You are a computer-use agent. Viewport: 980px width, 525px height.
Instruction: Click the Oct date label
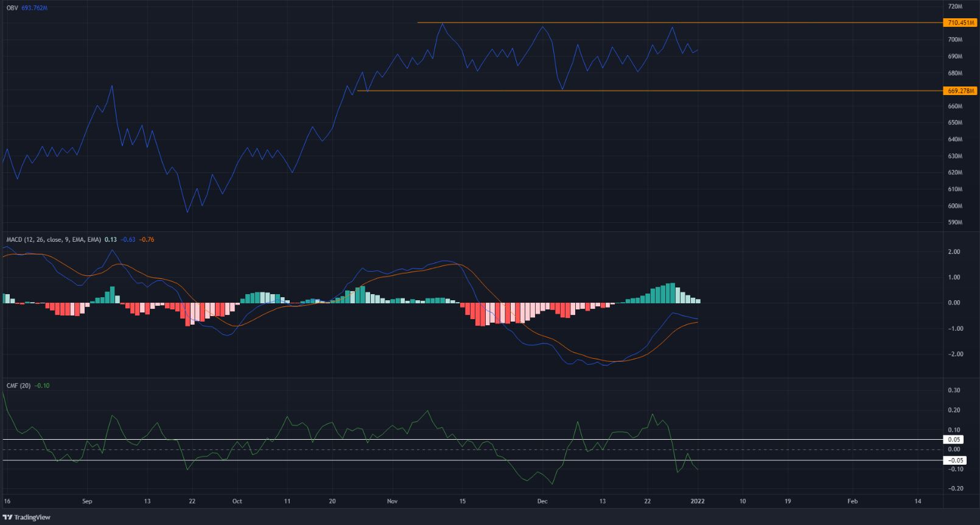[237, 502]
